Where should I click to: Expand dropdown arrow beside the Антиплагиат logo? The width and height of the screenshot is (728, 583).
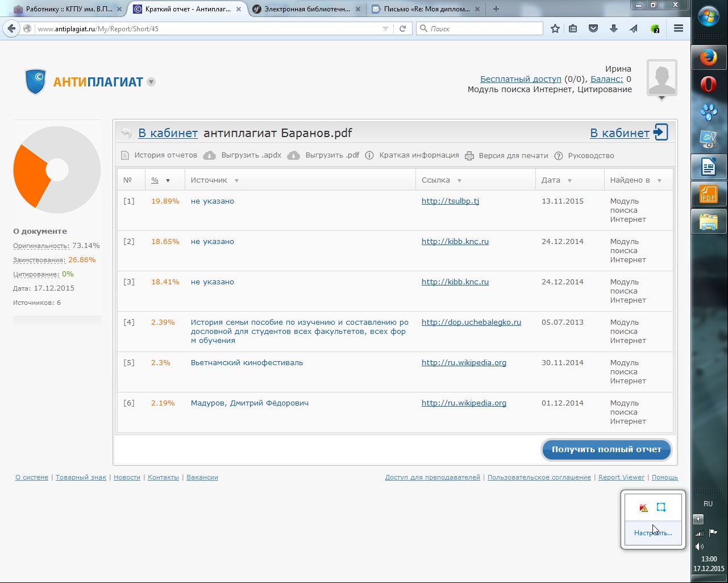tap(151, 82)
